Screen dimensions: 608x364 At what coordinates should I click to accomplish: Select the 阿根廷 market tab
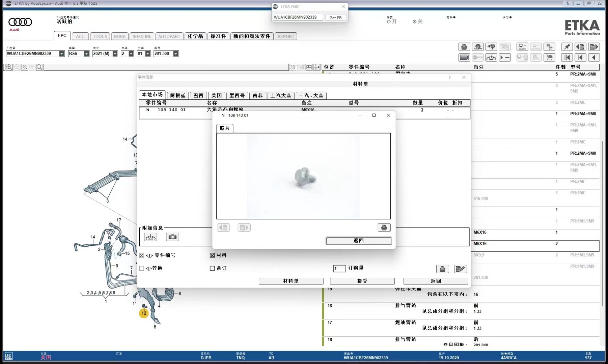tap(178, 95)
